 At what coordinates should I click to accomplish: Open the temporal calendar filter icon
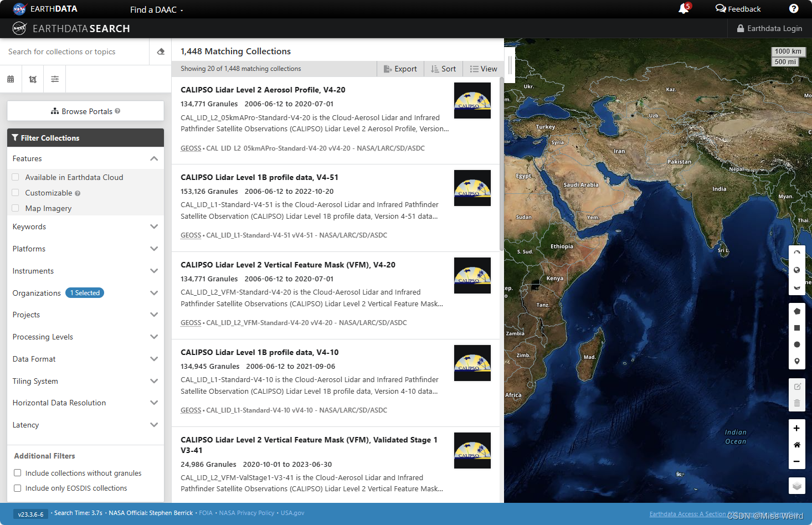tap(11, 79)
